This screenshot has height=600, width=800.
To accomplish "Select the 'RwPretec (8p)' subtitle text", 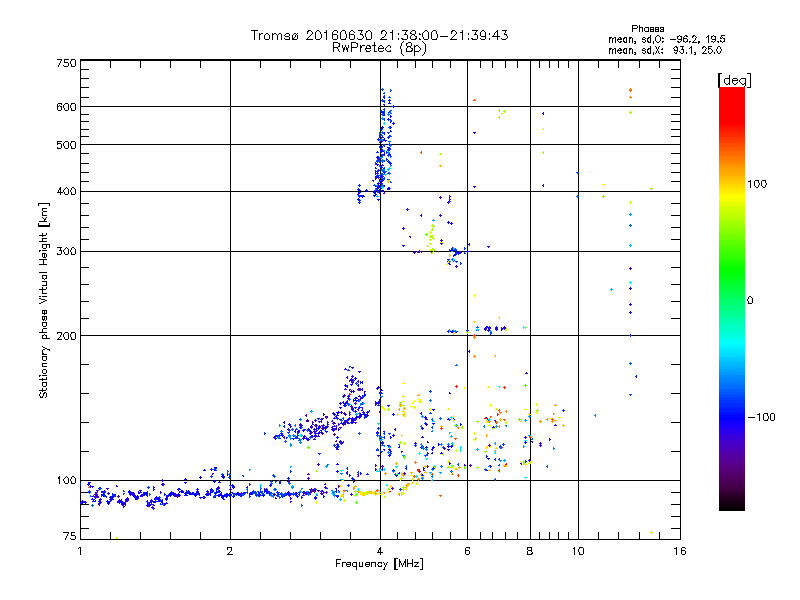I will (379, 48).
